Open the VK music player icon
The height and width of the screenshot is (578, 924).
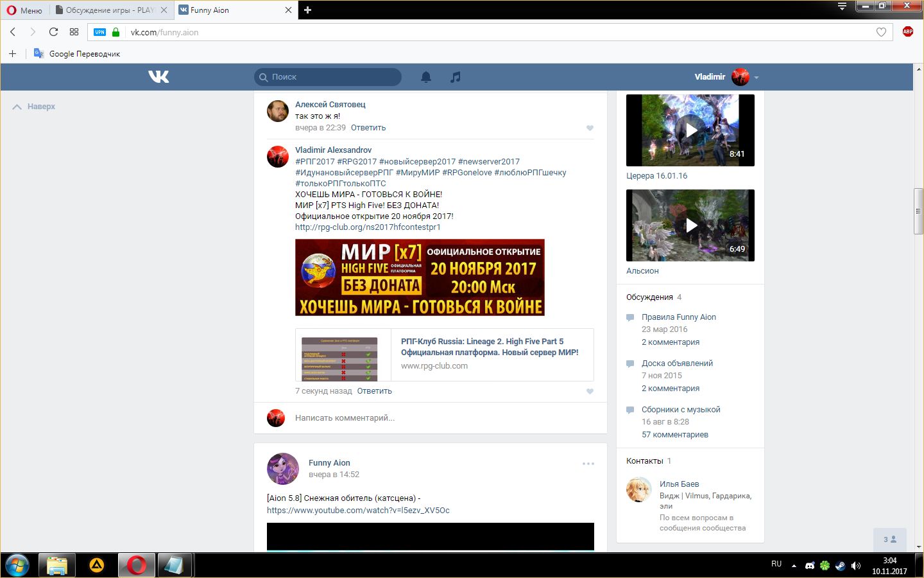click(455, 77)
